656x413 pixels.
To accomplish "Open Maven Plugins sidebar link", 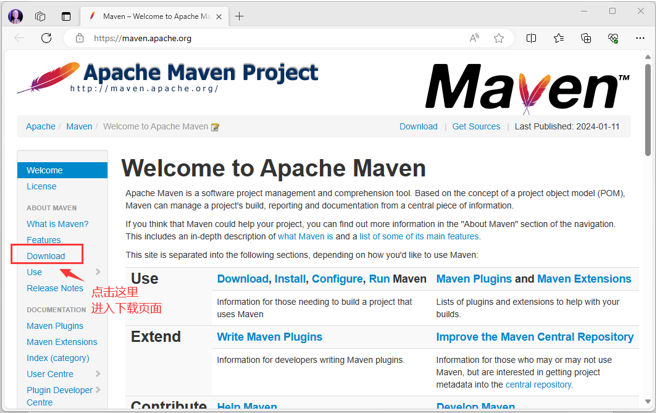I will [x=55, y=326].
